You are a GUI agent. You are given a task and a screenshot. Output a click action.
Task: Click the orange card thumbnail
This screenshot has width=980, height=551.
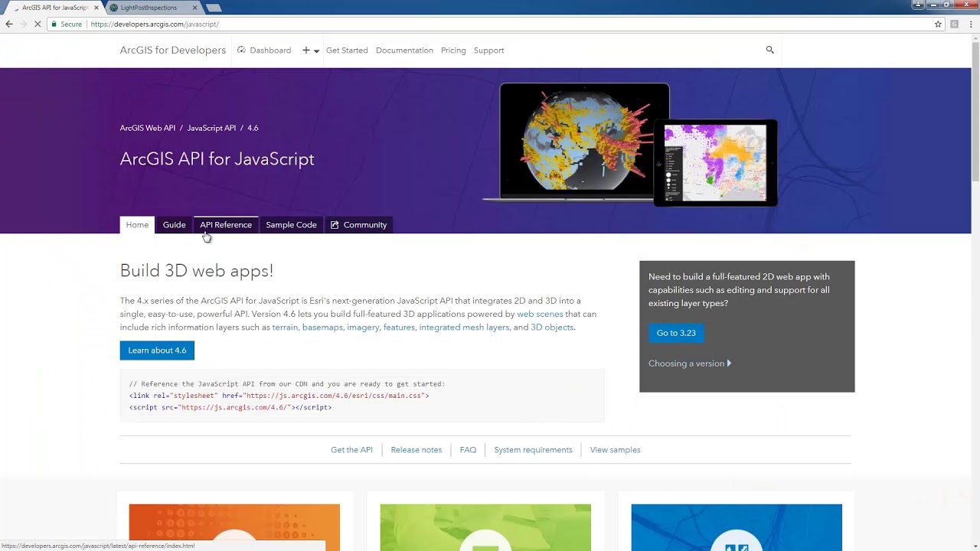[x=234, y=527]
